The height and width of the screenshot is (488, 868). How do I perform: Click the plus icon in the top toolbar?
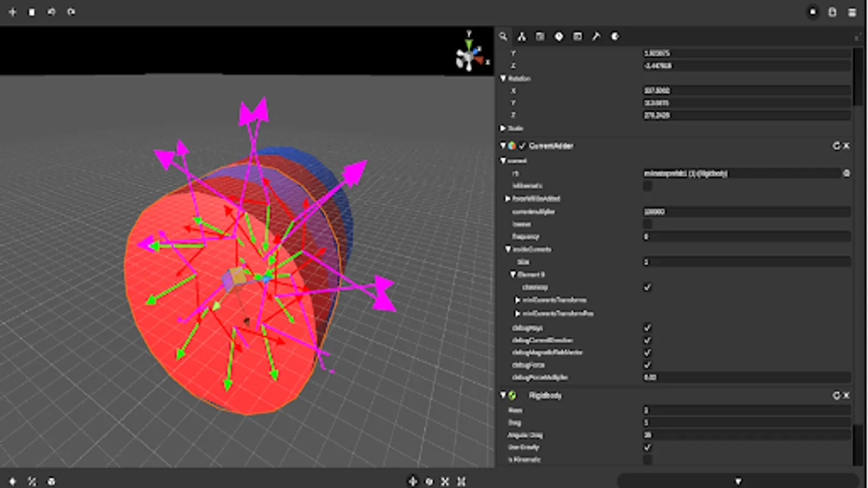click(x=12, y=12)
